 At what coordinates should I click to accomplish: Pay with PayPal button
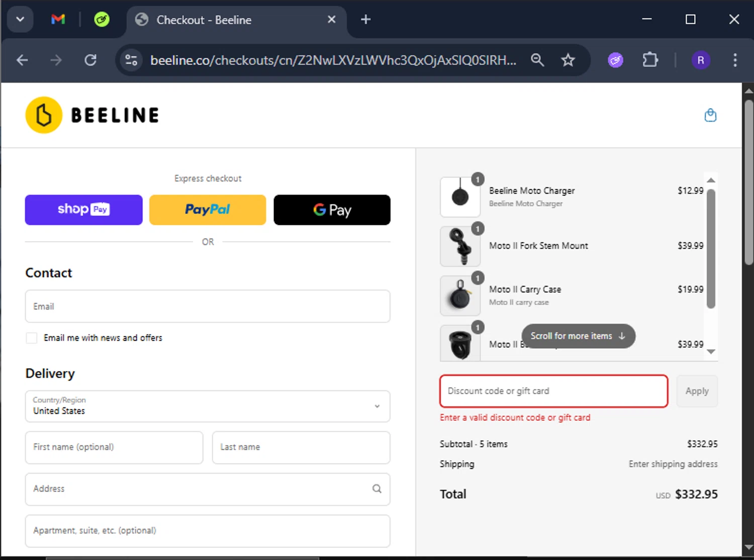click(208, 210)
